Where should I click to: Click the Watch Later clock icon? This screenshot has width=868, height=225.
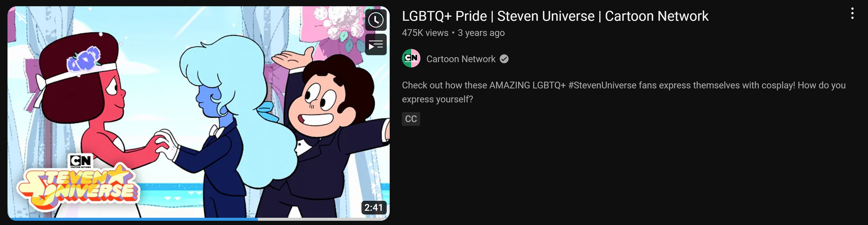pyautogui.click(x=376, y=20)
